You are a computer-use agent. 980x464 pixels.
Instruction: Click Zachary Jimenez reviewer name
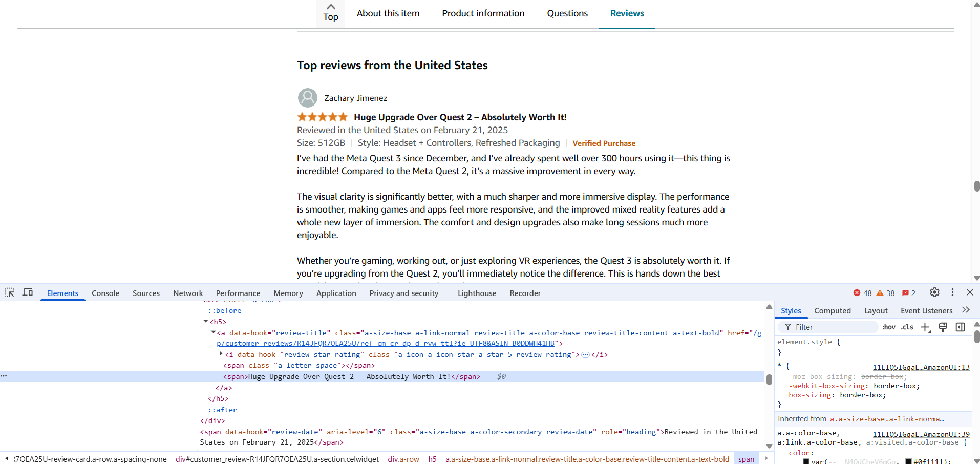click(356, 98)
